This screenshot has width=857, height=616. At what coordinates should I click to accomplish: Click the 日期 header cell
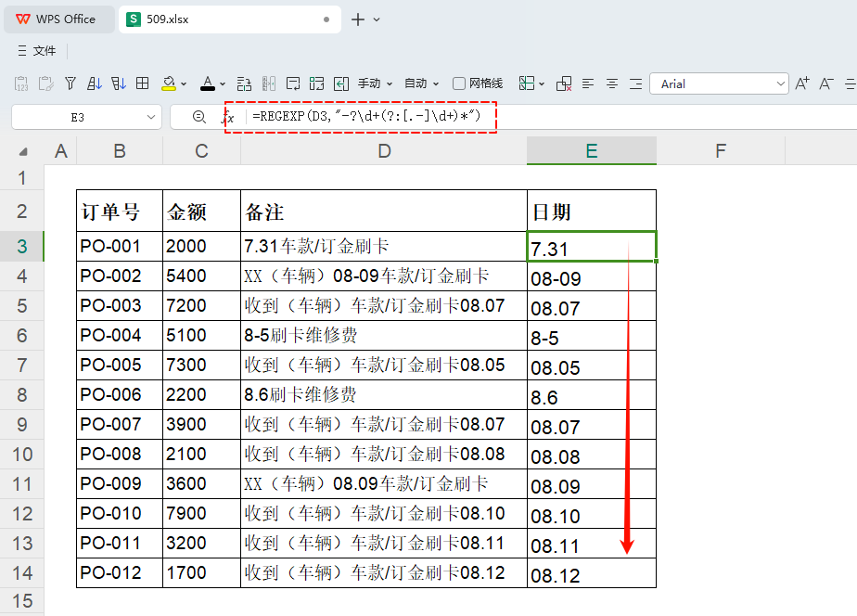592,211
